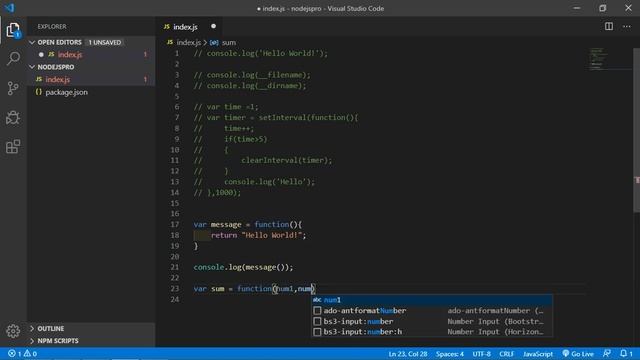Screen dimensions: 640x360
Task: Change JavaScript language mode
Action: (538, 353)
